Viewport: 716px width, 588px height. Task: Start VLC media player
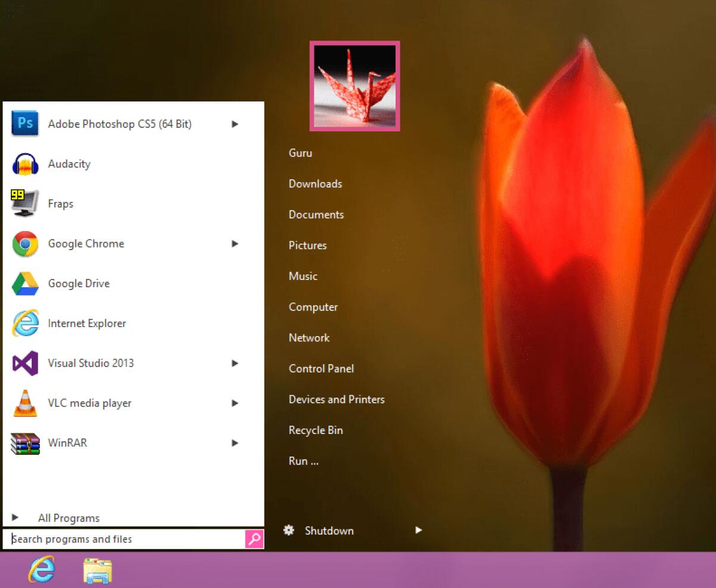[90, 403]
